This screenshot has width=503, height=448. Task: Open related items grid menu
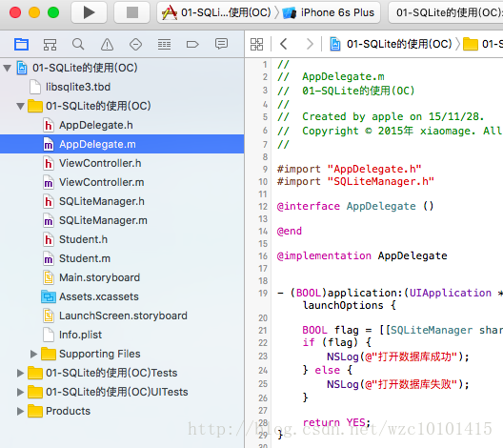(256, 44)
